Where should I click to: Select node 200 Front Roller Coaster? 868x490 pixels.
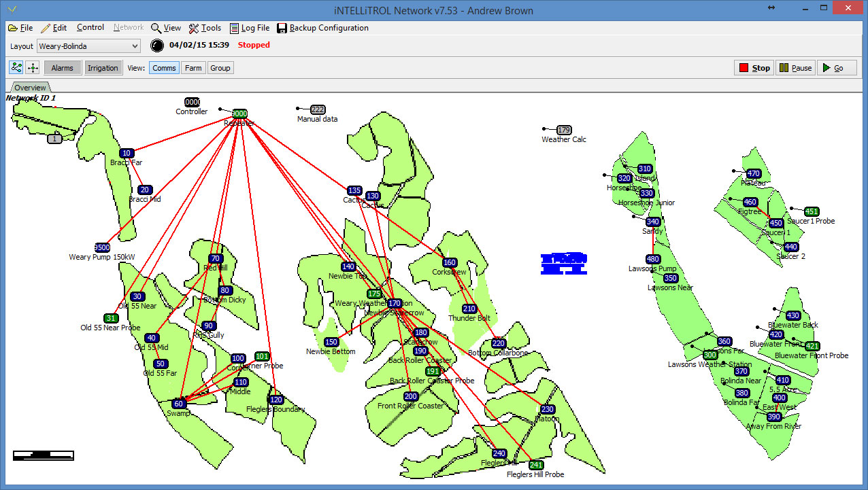click(x=411, y=396)
